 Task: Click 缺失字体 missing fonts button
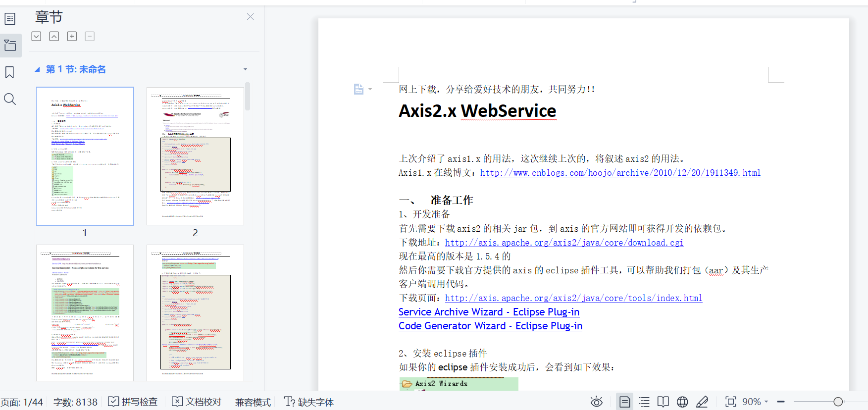(x=309, y=402)
